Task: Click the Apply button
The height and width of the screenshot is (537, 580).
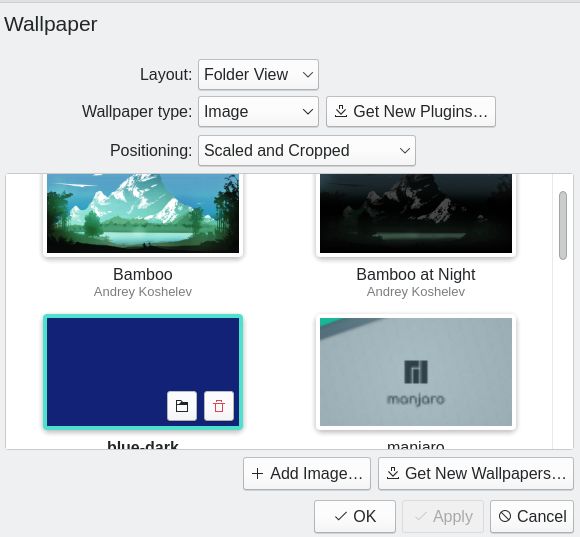Action: [x=443, y=516]
